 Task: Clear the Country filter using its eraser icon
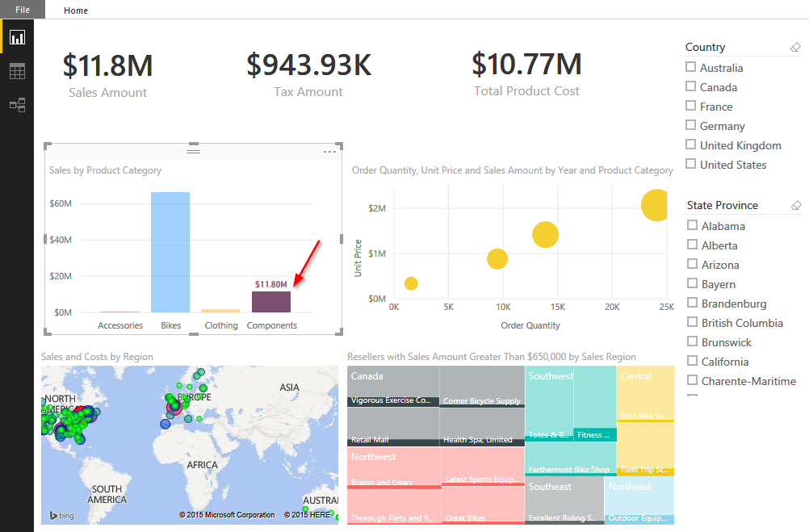point(796,47)
